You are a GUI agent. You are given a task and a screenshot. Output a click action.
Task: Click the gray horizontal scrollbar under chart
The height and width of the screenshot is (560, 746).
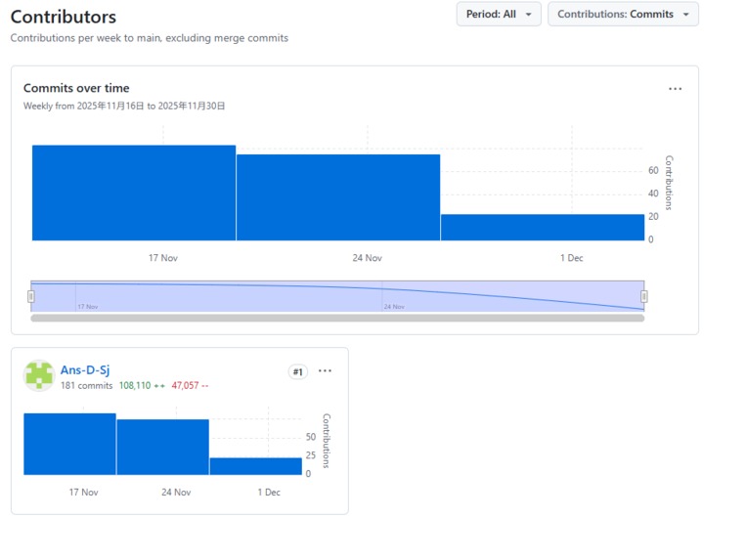click(x=337, y=318)
